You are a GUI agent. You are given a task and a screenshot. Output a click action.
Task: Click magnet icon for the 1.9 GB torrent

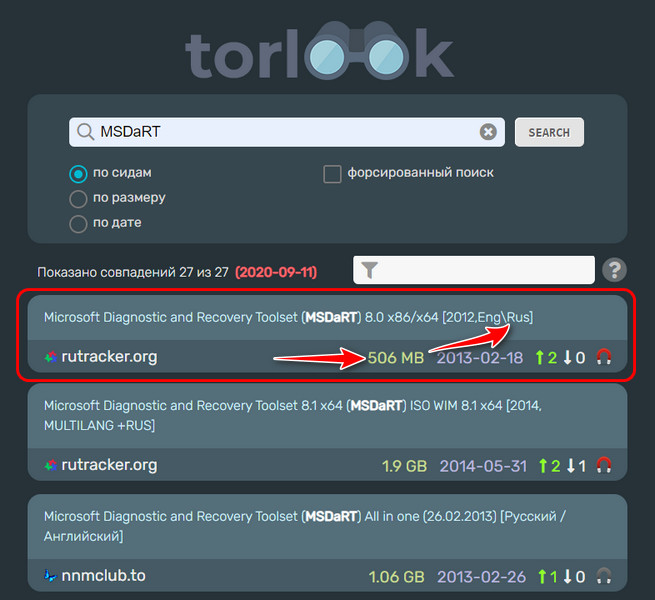tap(604, 465)
